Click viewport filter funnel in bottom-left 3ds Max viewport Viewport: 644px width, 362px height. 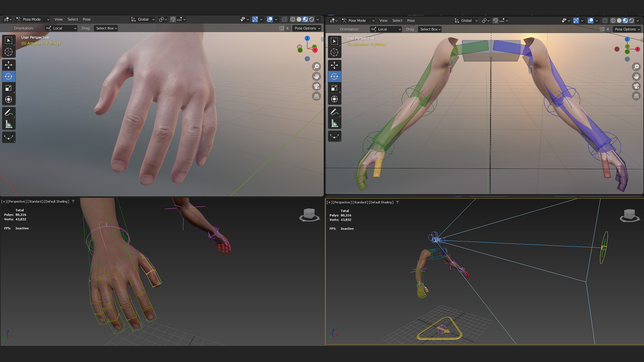point(73,201)
